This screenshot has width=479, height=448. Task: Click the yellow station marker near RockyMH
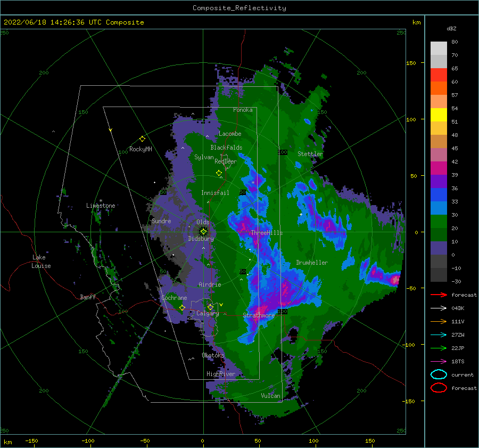pyautogui.click(x=142, y=139)
